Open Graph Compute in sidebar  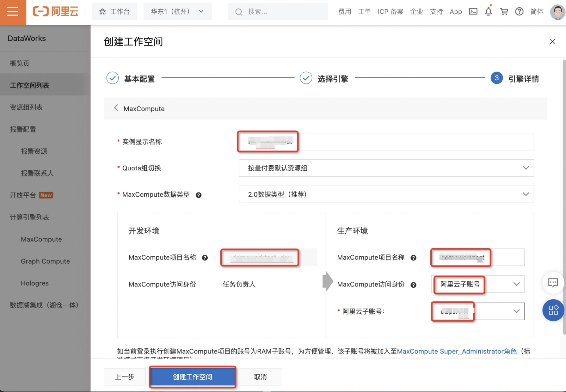click(45, 261)
